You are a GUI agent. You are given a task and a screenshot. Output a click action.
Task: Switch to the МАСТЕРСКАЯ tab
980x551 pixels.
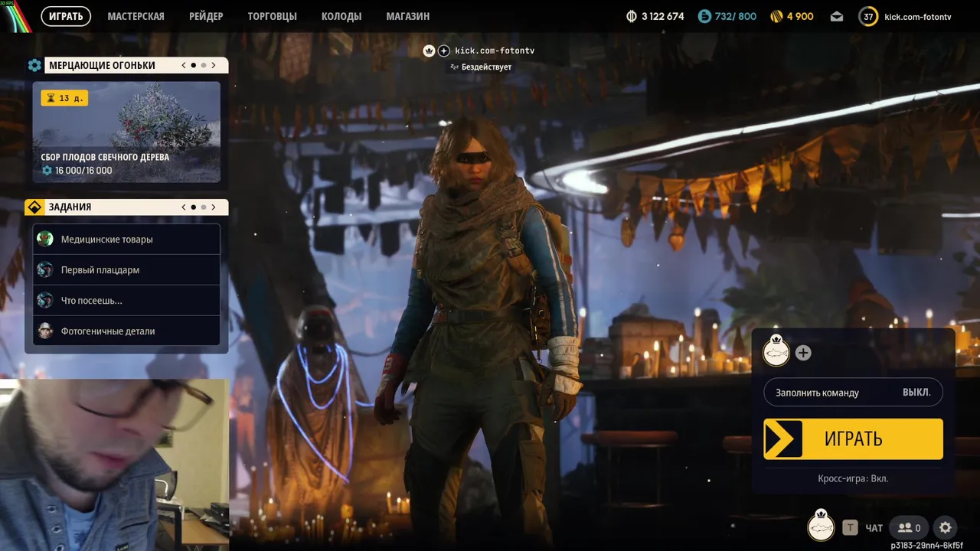(x=136, y=16)
